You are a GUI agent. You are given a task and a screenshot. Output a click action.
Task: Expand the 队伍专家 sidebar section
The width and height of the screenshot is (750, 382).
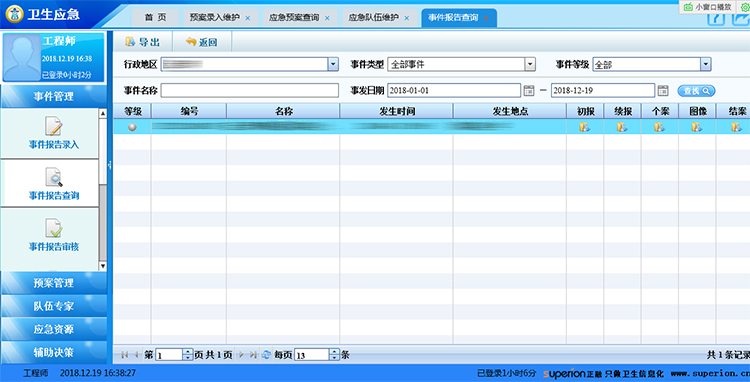(54, 306)
